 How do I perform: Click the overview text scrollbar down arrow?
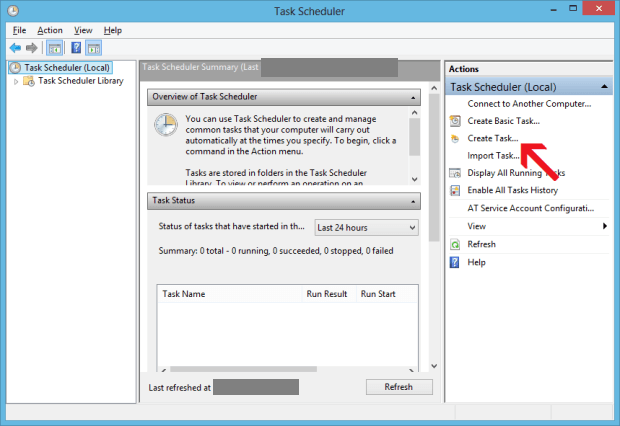coord(414,179)
